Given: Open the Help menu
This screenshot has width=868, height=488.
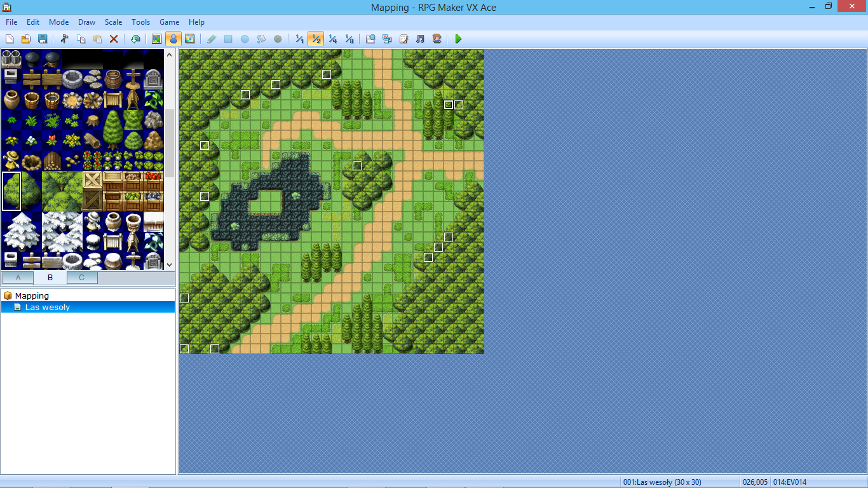Looking at the screenshot, I should [x=197, y=22].
